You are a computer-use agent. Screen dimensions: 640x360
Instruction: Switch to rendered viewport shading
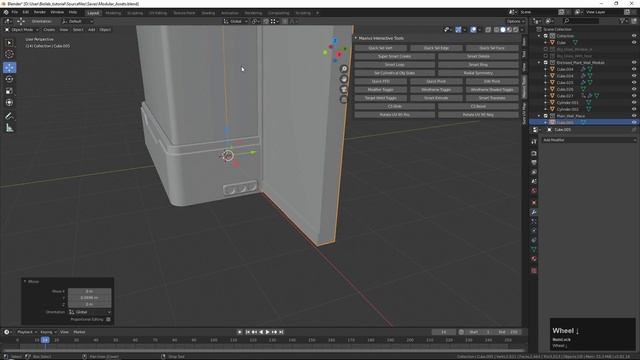pos(516,30)
